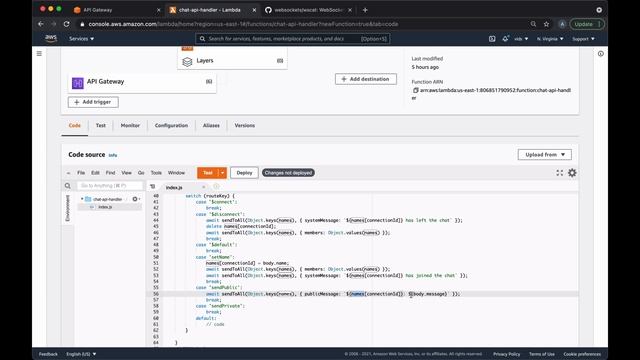Open a new editor tab
This screenshot has width=640, height=360.
coord(216,187)
